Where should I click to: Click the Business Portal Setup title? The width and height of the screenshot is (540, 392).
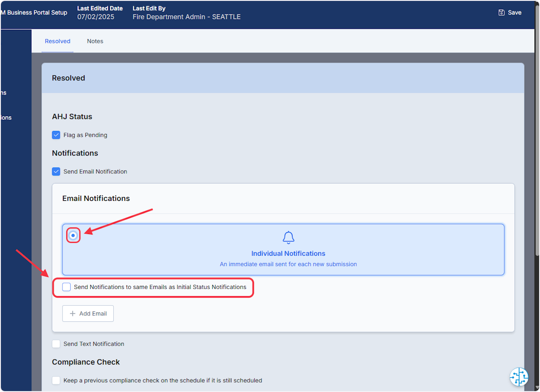(x=34, y=13)
